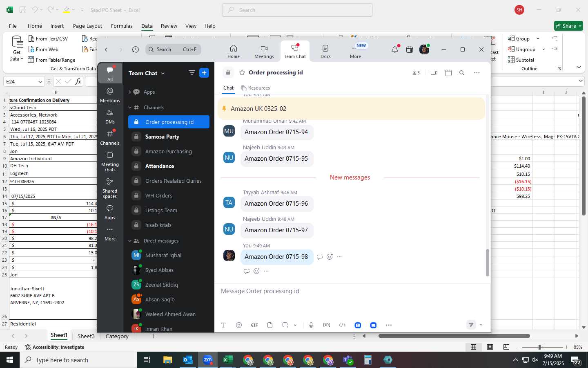React to the Amazon Order 0715-98 message
Image resolution: width=588 pixels, height=368 pixels.
coord(330,257)
